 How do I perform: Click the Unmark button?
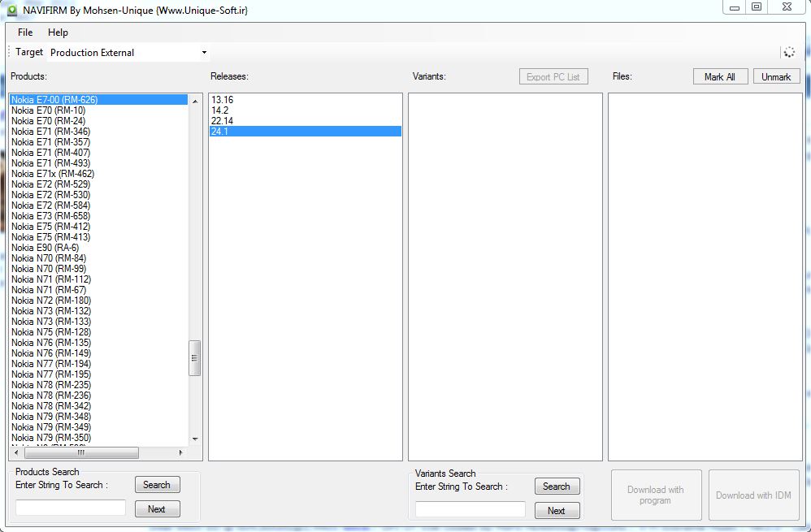776,76
